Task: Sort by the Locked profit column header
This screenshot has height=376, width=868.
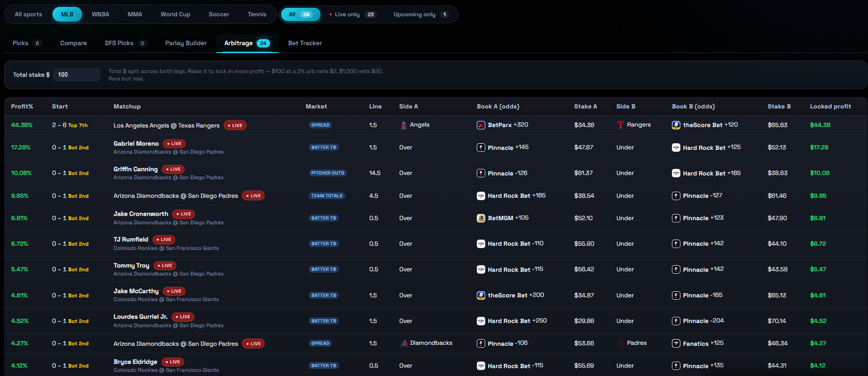Action: [830, 107]
